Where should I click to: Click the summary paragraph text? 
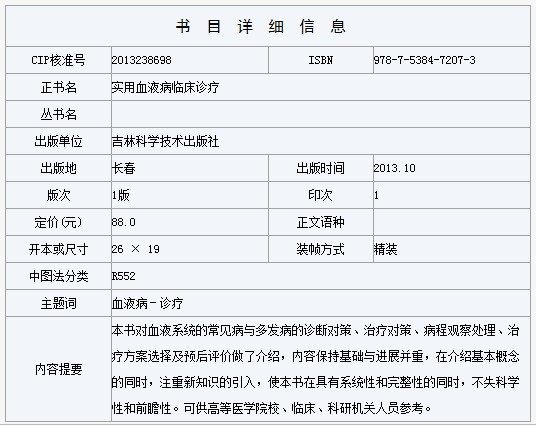pyautogui.click(x=316, y=369)
